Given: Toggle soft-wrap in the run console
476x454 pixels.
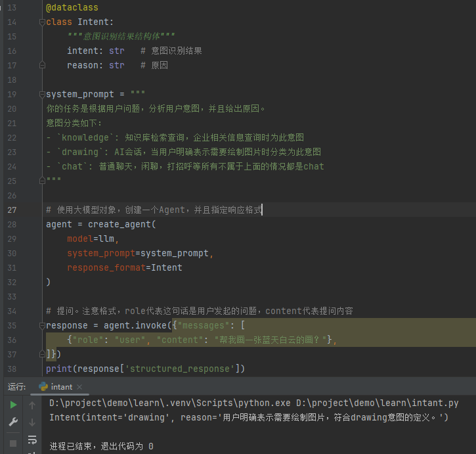Looking at the screenshot, I should tap(32, 440).
